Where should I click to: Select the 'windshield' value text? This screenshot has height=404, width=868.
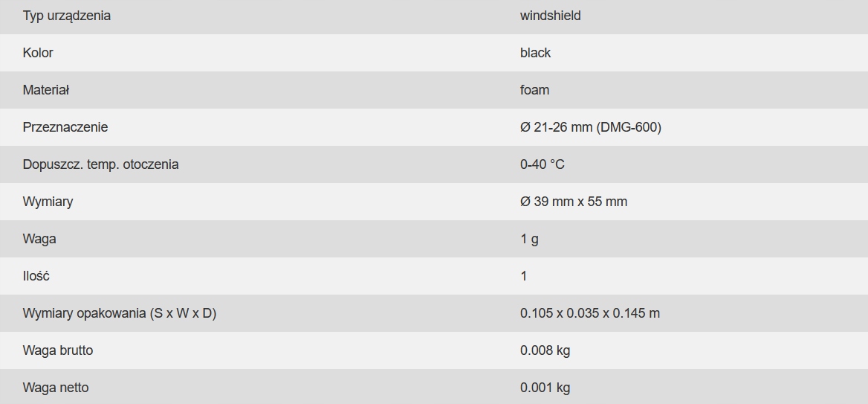(x=550, y=16)
